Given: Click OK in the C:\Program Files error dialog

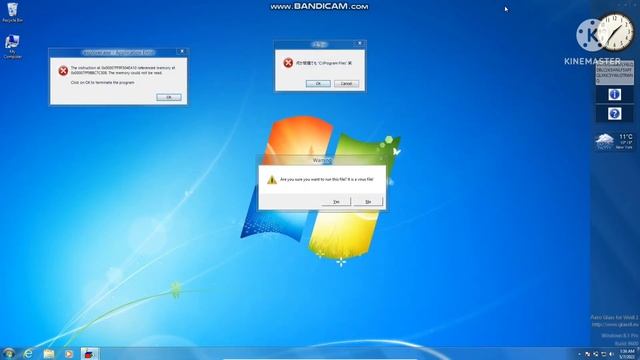Looking at the screenshot, I should pos(318,83).
